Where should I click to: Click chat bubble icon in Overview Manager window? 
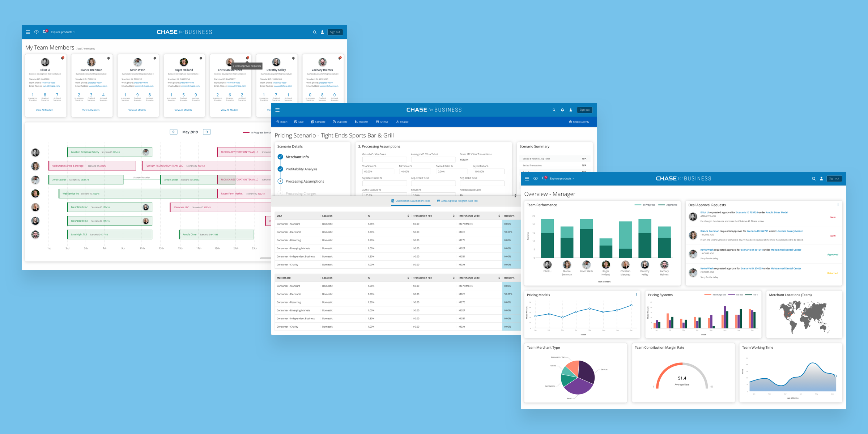point(536,179)
